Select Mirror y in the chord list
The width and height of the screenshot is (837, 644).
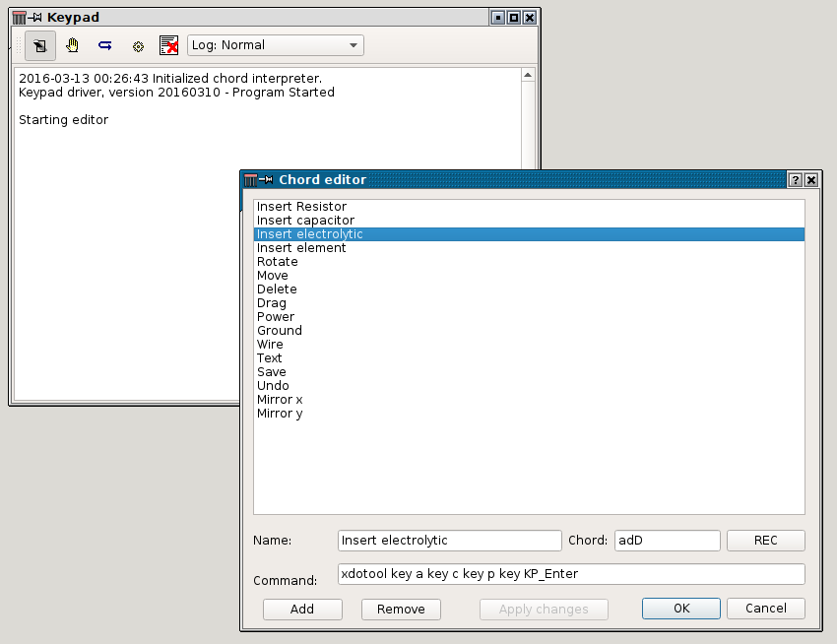coord(280,414)
